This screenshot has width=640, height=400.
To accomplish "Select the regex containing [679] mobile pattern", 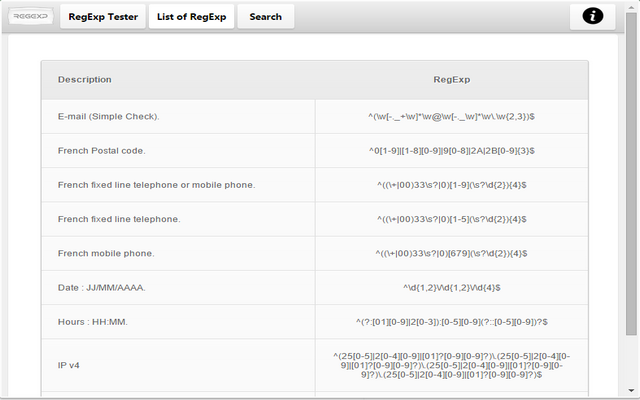I will tap(451, 253).
